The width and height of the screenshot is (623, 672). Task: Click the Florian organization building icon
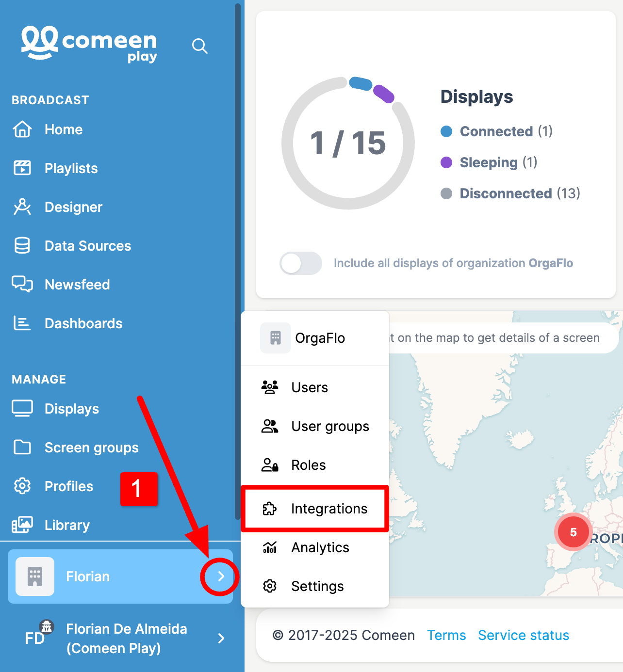[35, 576]
